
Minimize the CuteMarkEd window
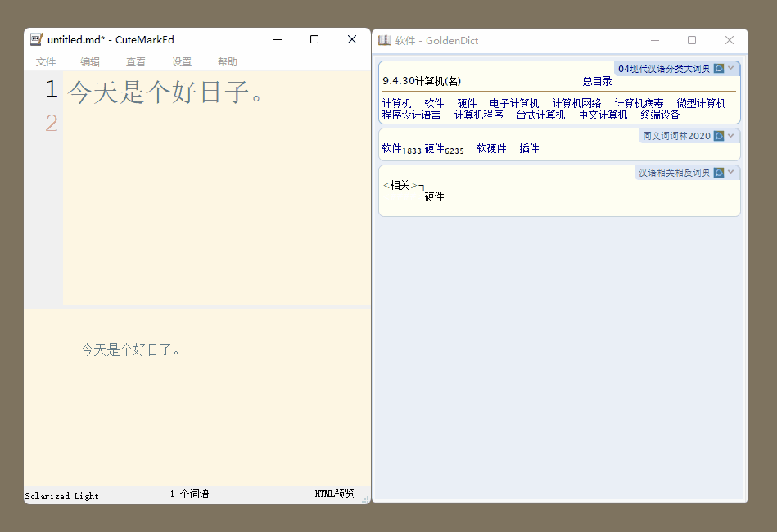point(278,39)
